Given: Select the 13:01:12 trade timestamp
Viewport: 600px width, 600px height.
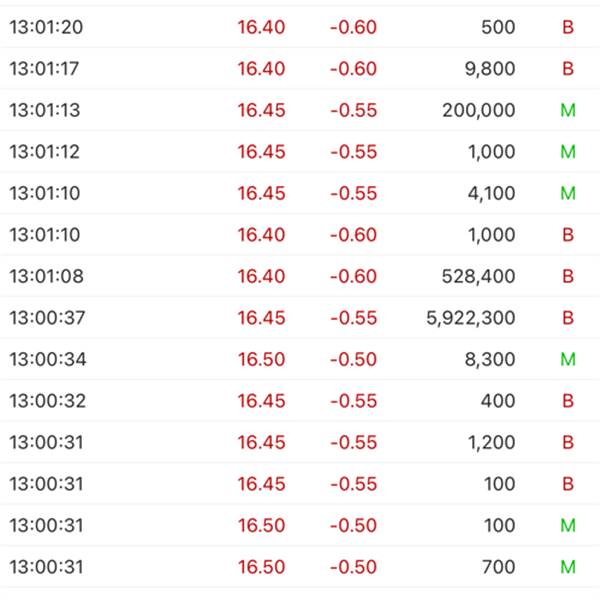Looking at the screenshot, I should pyautogui.click(x=46, y=152).
